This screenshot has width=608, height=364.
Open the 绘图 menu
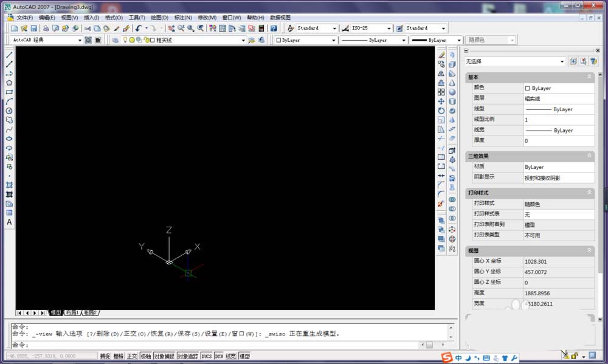[158, 17]
